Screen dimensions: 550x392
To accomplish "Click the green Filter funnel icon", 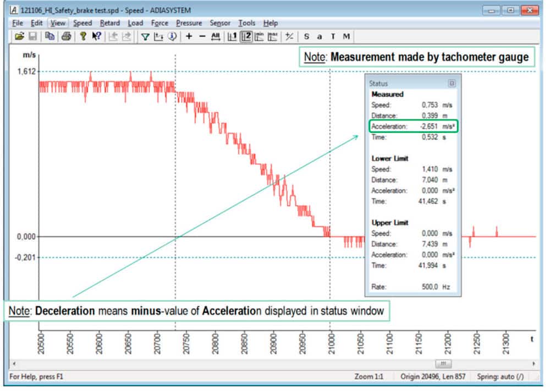I will pyautogui.click(x=145, y=36).
